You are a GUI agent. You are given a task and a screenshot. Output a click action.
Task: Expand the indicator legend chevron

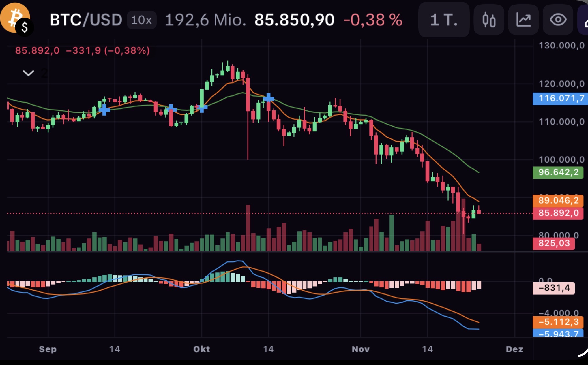tap(28, 73)
